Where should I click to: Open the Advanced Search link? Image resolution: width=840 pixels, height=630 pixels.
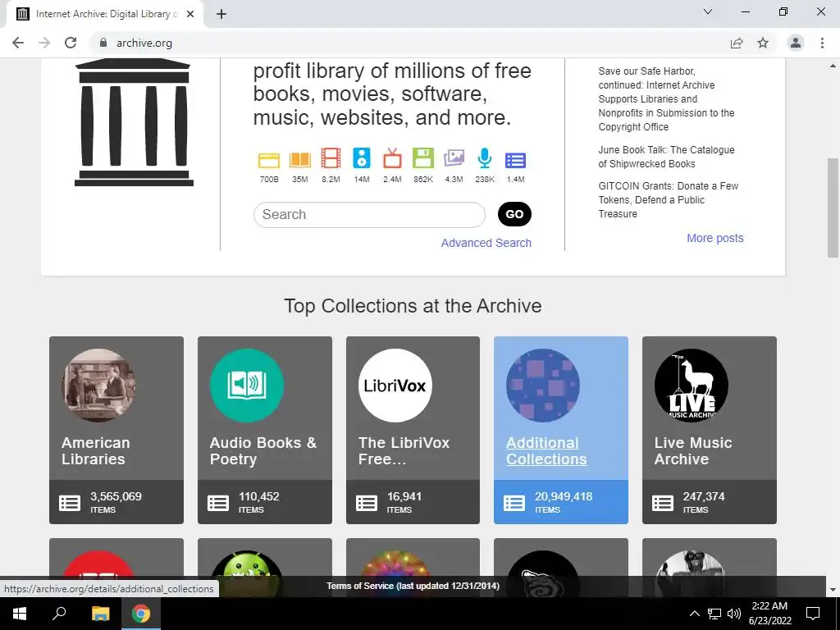(x=486, y=243)
